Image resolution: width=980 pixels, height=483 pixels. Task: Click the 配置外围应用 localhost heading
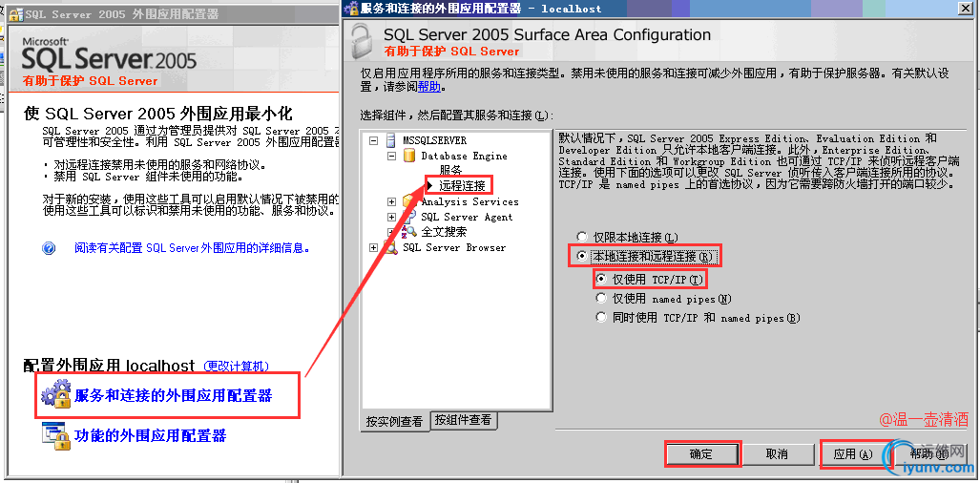tap(110, 366)
